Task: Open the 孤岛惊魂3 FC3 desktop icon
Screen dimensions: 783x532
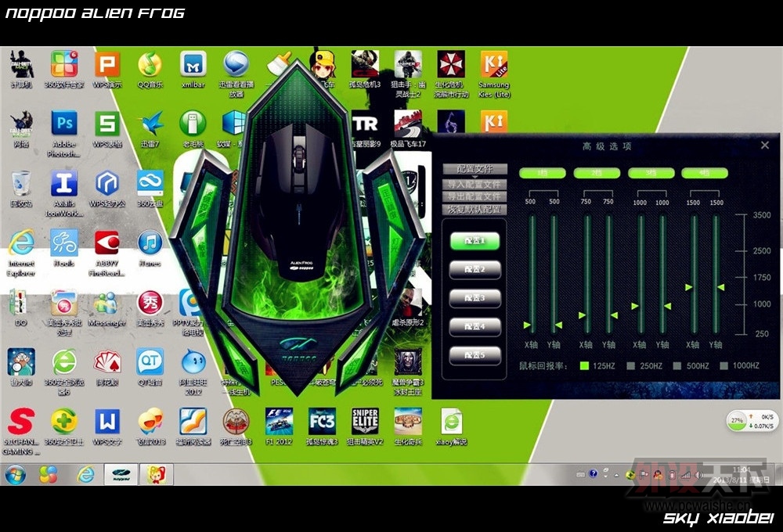Action: (322, 426)
